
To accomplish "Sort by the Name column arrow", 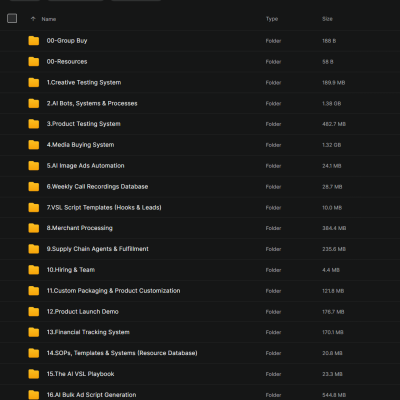I will click(33, 19).
